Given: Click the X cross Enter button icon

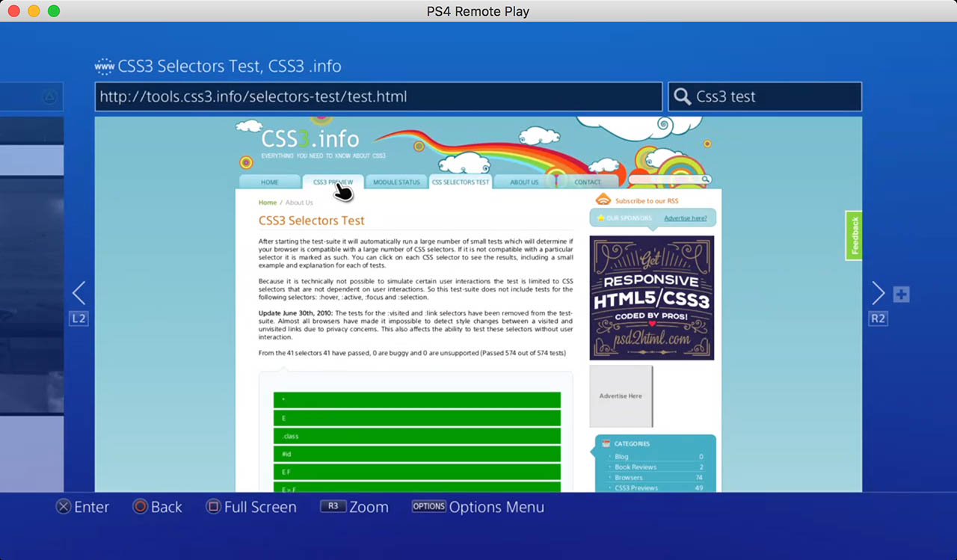Looking at the screenshot, I should pyautogui.click(x=64, y=507).
